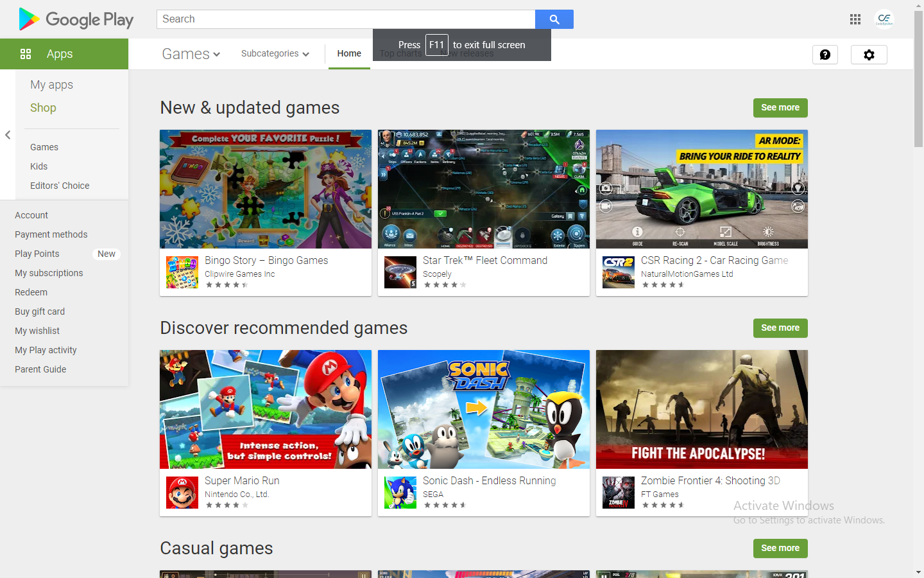Click into the Search input field
This screenshot has width=924, height=578.
tap(345, 19)
